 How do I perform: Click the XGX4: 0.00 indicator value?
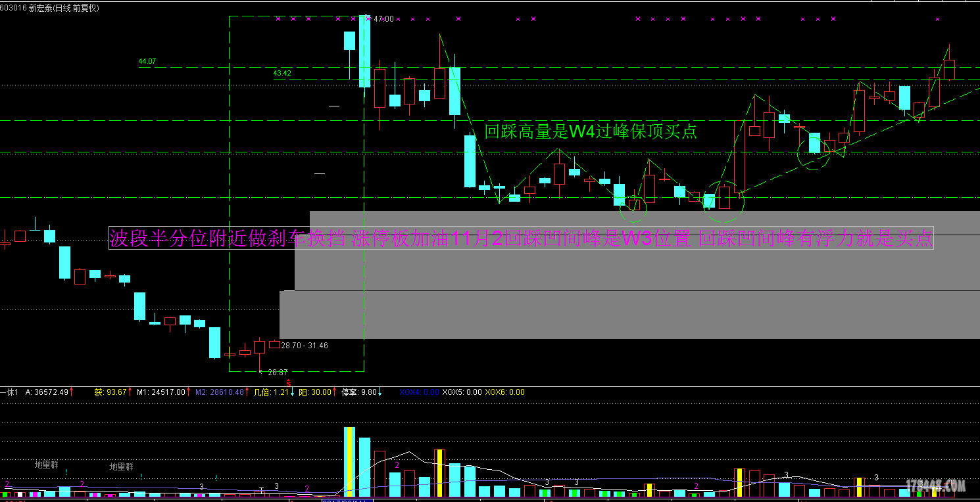[419, 392]
